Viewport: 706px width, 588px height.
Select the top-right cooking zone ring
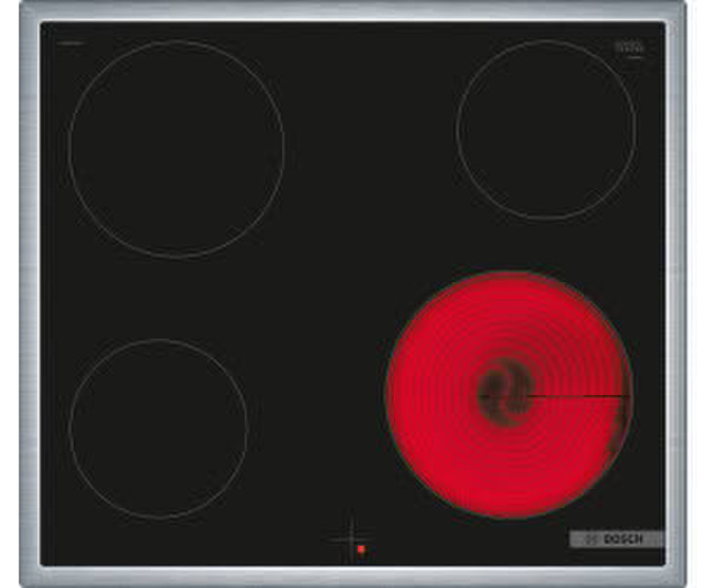546,129
